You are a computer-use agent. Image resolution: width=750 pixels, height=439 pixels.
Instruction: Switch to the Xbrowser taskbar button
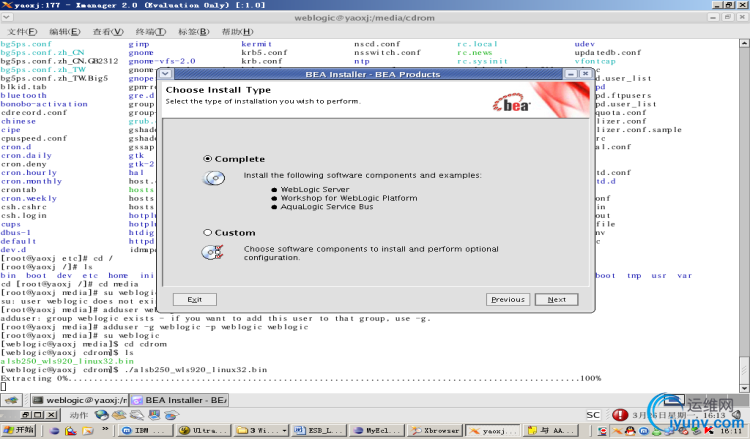click(435, 430)
